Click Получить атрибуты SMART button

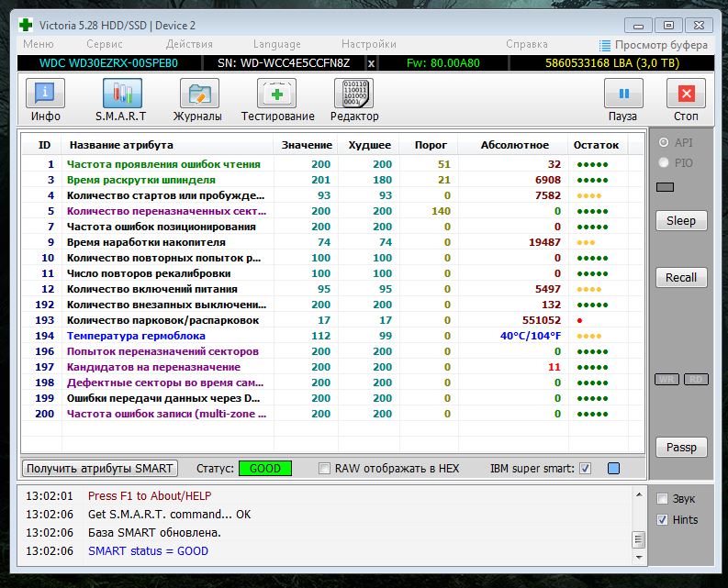tap(100, 468)
